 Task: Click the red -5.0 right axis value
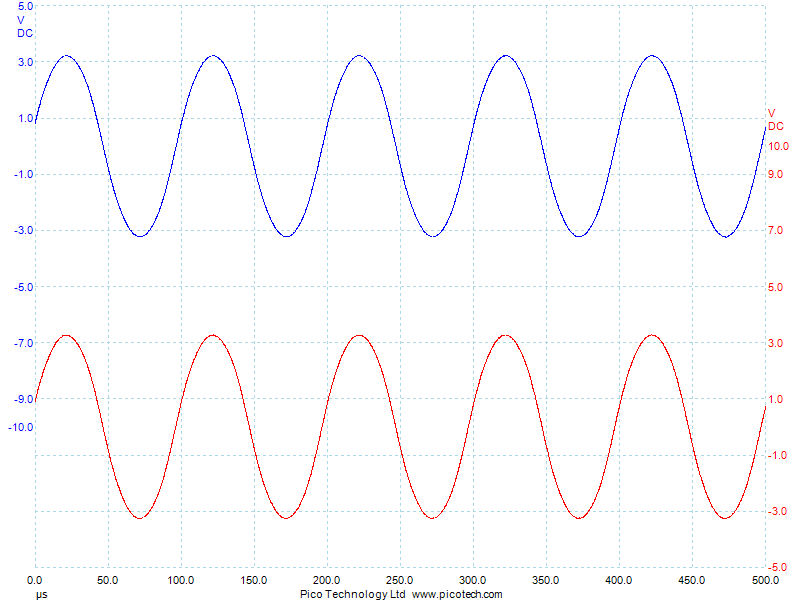pyautogui.click(x=777, y=567)
